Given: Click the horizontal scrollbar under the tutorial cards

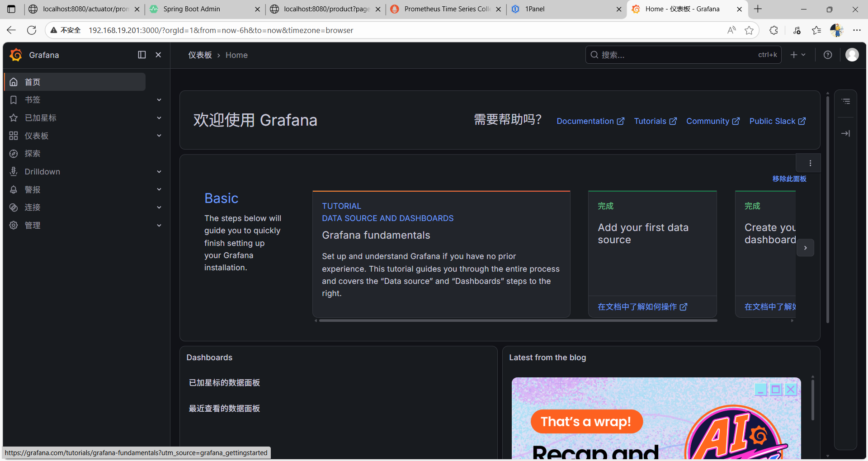Looking at the screenshot, I should (518, 320).
